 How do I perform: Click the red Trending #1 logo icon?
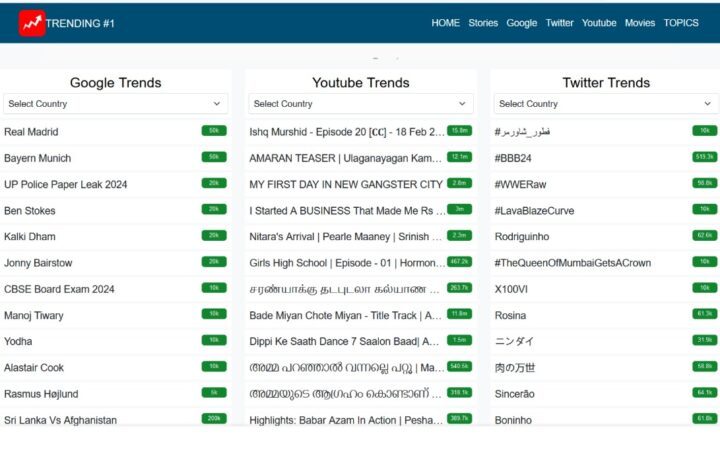[32, 23]
